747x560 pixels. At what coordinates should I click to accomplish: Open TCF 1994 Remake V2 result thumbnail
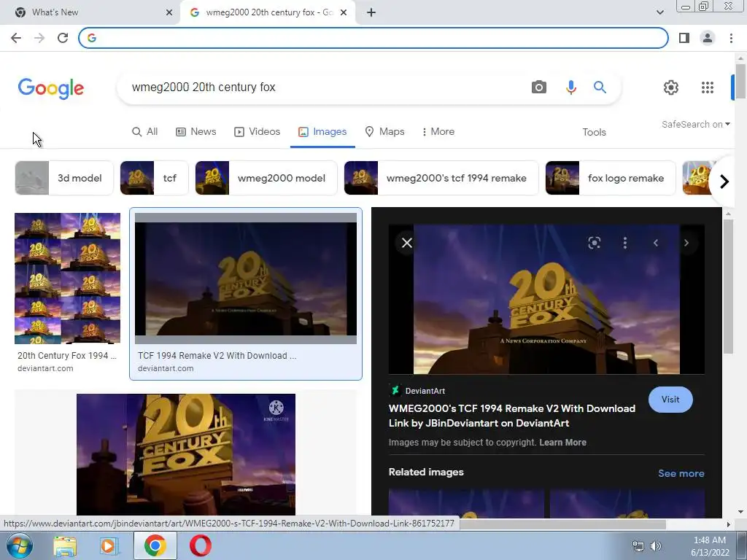pyautogui.click(x=246, y=278)
